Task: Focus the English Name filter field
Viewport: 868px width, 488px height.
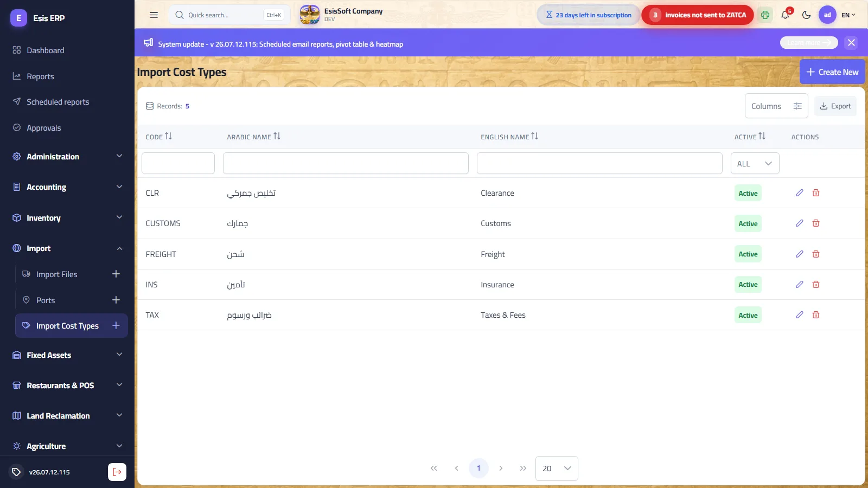Action: pos(599,163)
